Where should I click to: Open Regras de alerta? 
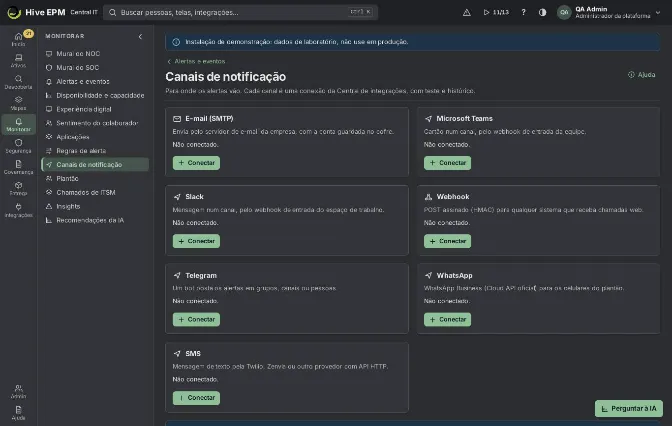(x=95, y=150)
